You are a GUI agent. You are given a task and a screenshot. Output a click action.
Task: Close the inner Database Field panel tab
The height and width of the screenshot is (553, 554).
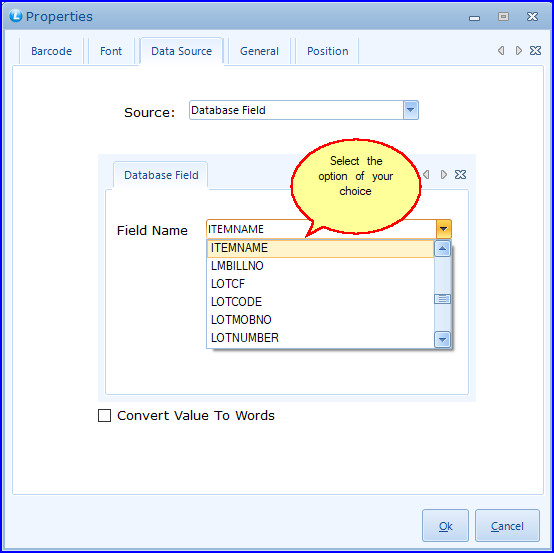click(x=460, y=175)
